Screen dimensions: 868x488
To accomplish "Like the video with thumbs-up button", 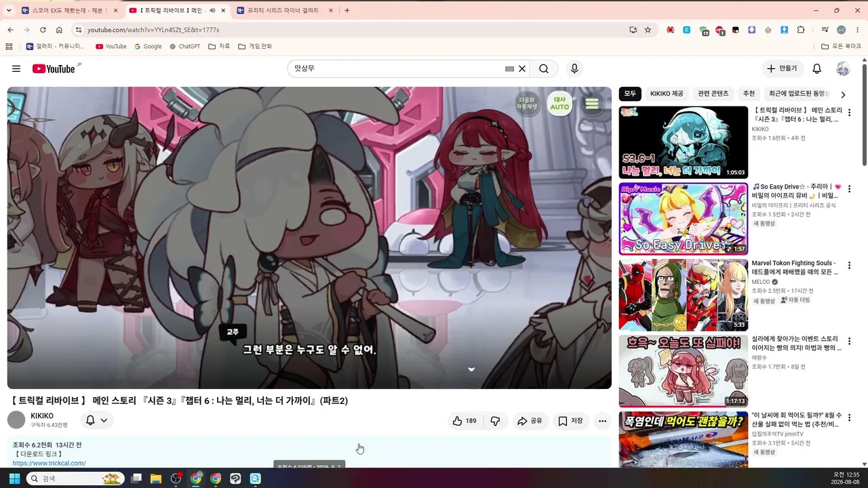I will click(465, 421).
